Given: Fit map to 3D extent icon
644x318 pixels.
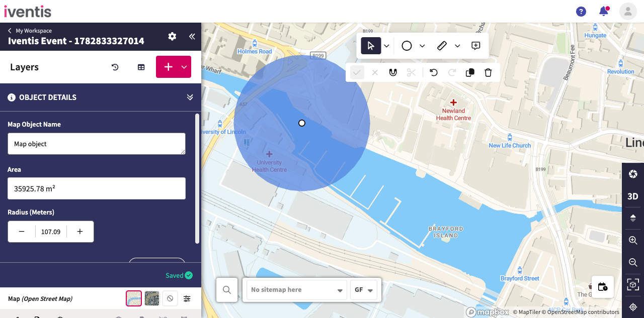Looking at the screenshot, I should 633,285.
